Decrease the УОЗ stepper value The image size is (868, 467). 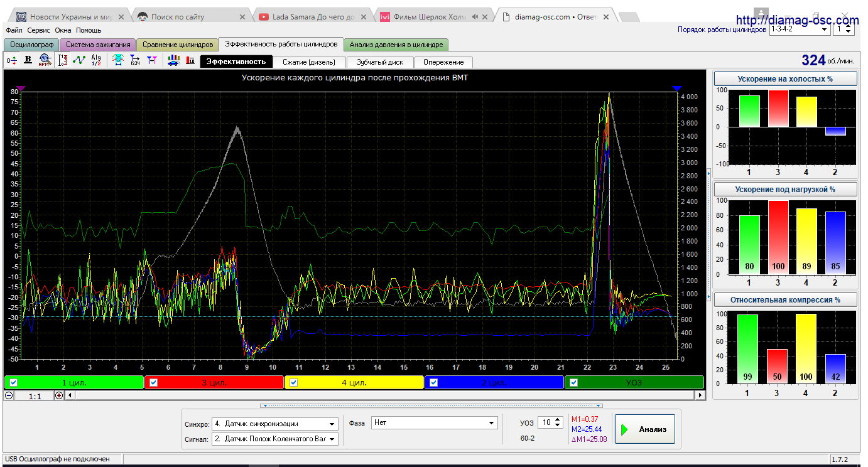(558, 426)
